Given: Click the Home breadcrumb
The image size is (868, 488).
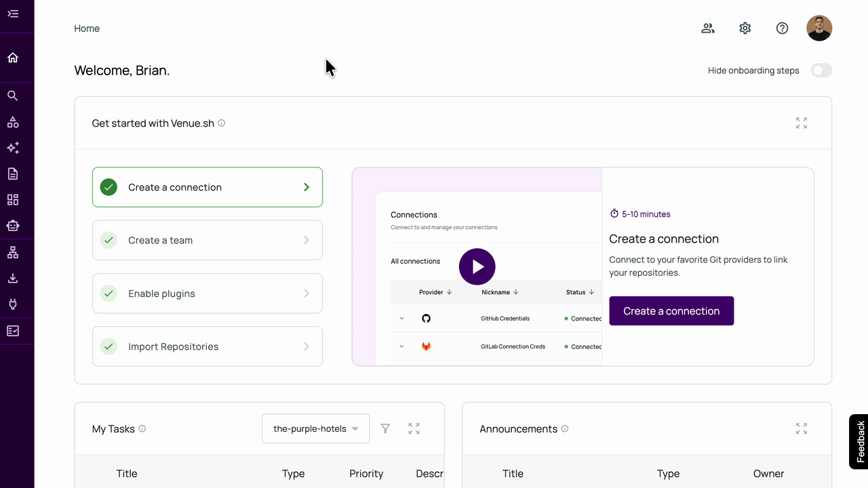Looking at the screenshot, I should pos(87,28).
